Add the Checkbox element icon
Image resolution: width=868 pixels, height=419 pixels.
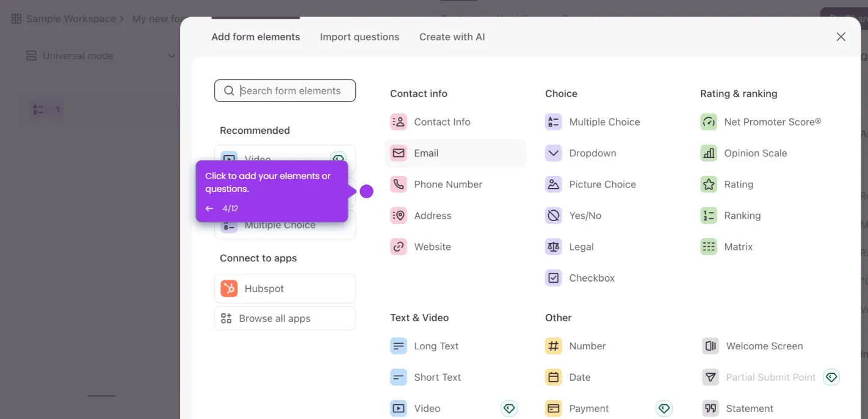coord(554,277)
